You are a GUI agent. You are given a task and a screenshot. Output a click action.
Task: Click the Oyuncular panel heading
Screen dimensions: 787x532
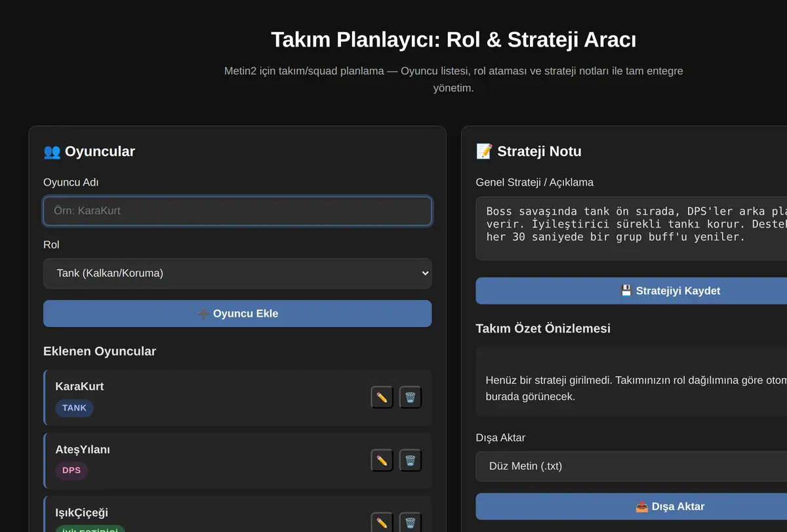89,152
